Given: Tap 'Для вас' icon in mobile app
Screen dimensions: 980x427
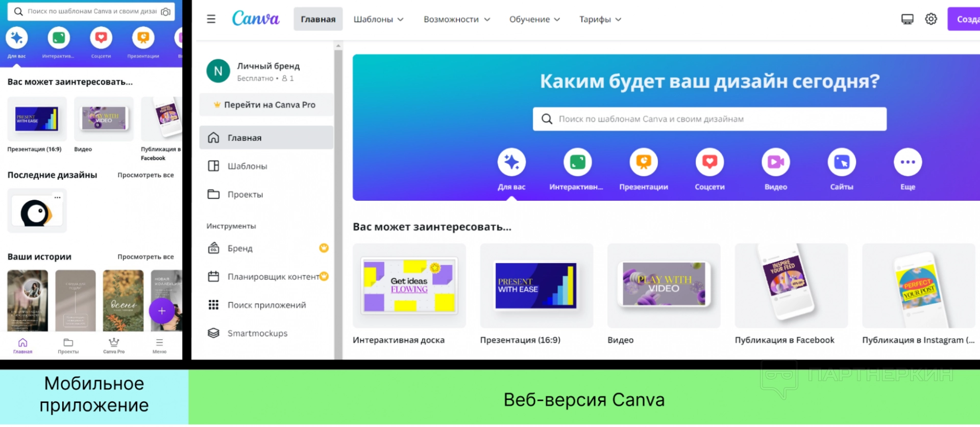Looking at the screenshot, I should 17,38.
